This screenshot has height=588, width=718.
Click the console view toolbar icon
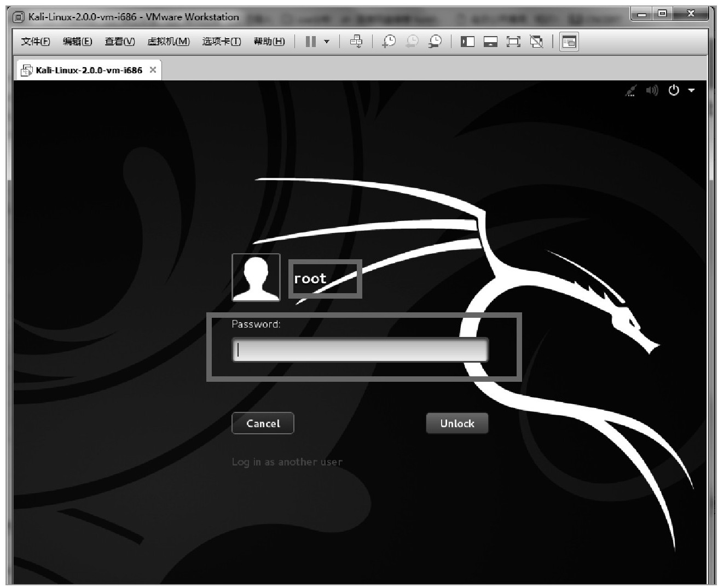[x=569, y=42]
